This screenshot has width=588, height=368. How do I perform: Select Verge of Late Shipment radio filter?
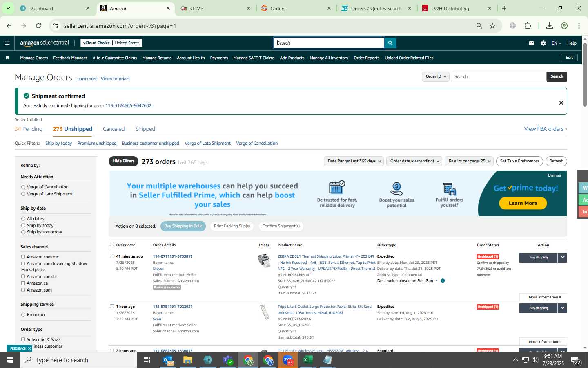point(23,194)
